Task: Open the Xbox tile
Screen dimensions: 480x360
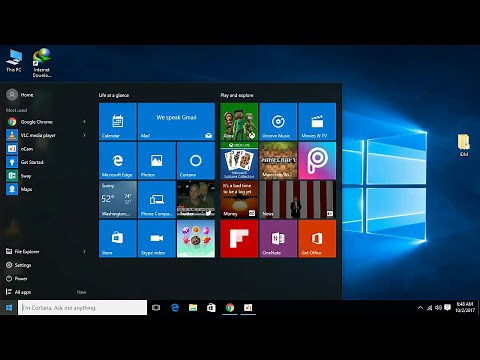Action: [239, 121]
